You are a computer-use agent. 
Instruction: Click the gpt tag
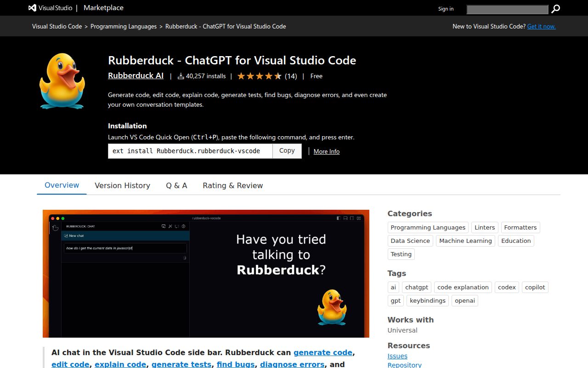(396, 300)
